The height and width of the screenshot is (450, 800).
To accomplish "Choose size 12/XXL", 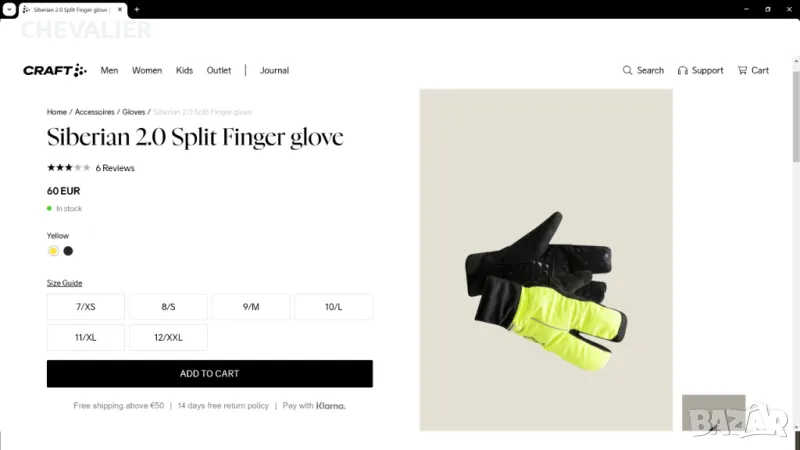I will 168,337.
